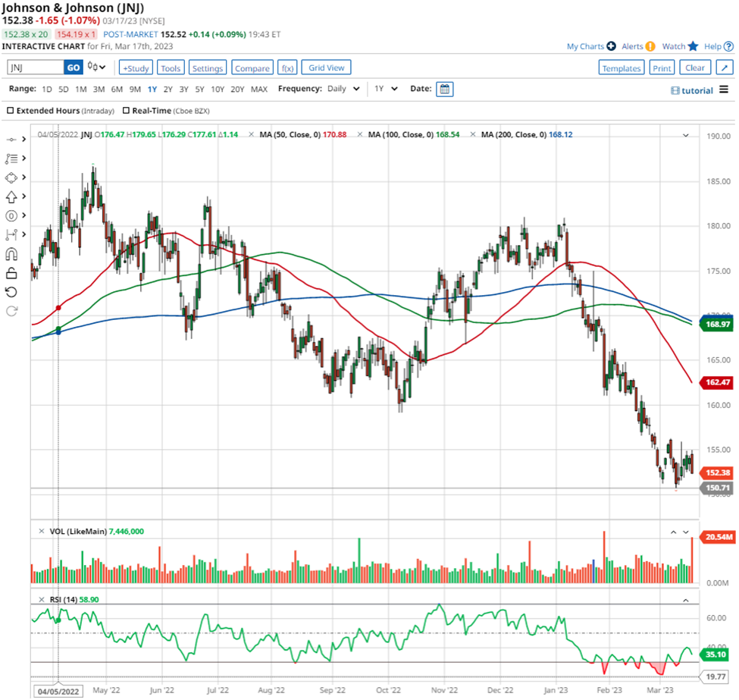The height and width of the screenshot is (700, 739).
Task: Click the 168.97 price label
Action: point(717,325)
